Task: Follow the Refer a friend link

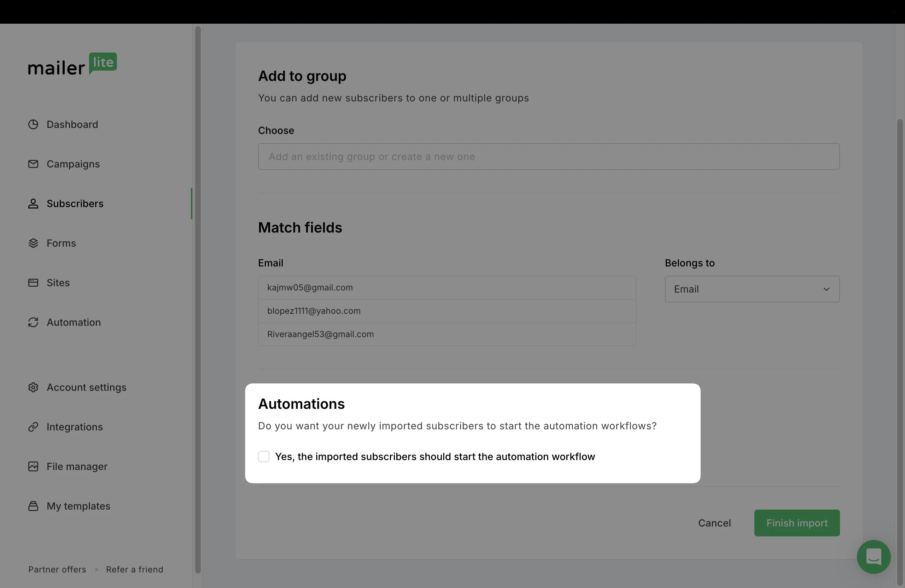Action: [134, 569]
